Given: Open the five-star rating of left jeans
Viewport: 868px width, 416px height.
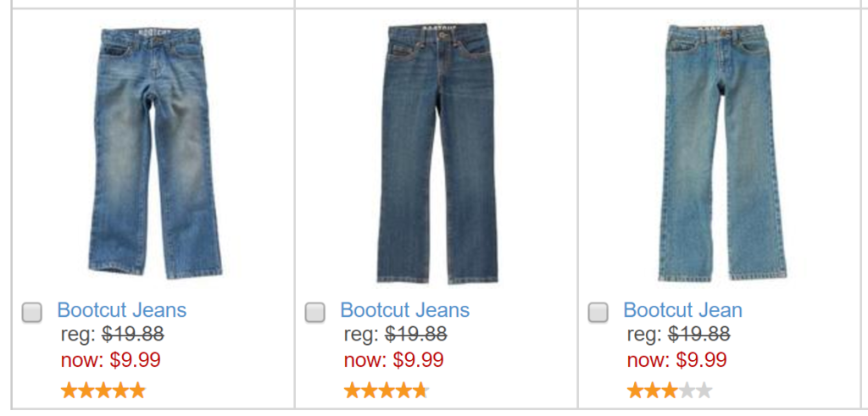Looking at the screenshot, I should pos(103,391).
